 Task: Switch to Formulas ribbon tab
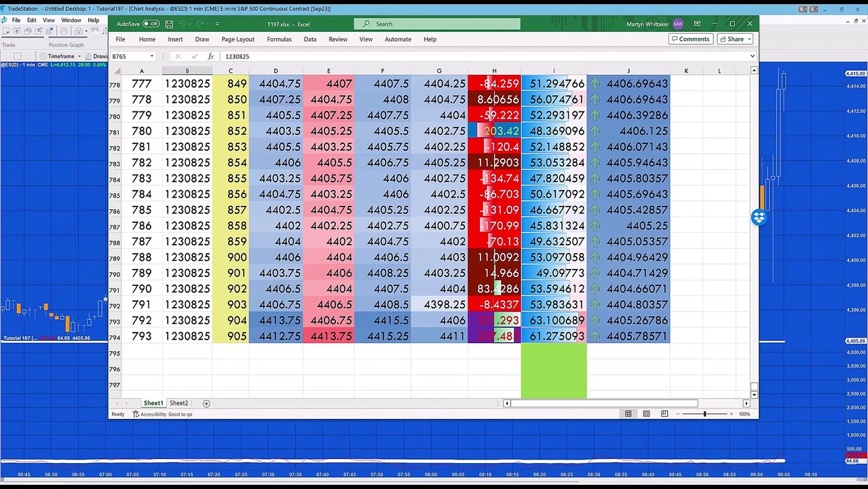coord(279,39)
